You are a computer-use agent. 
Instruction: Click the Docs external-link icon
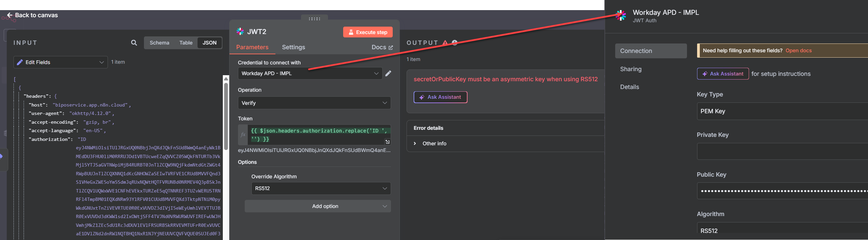pos(391,48)
